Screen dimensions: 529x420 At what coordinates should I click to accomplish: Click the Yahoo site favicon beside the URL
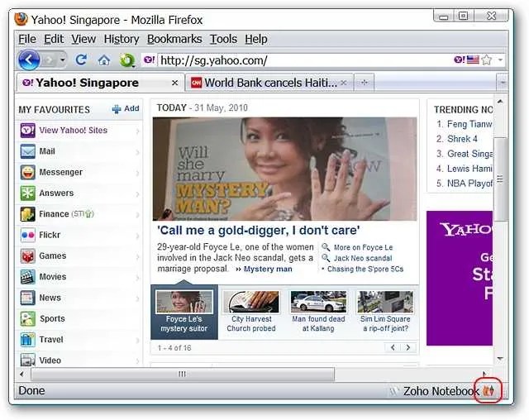click(x=149, y=60)
